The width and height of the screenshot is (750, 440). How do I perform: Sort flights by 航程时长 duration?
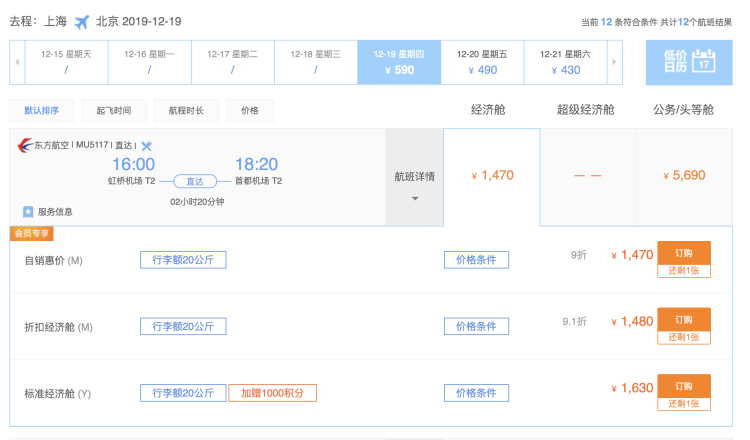(184, 111)
